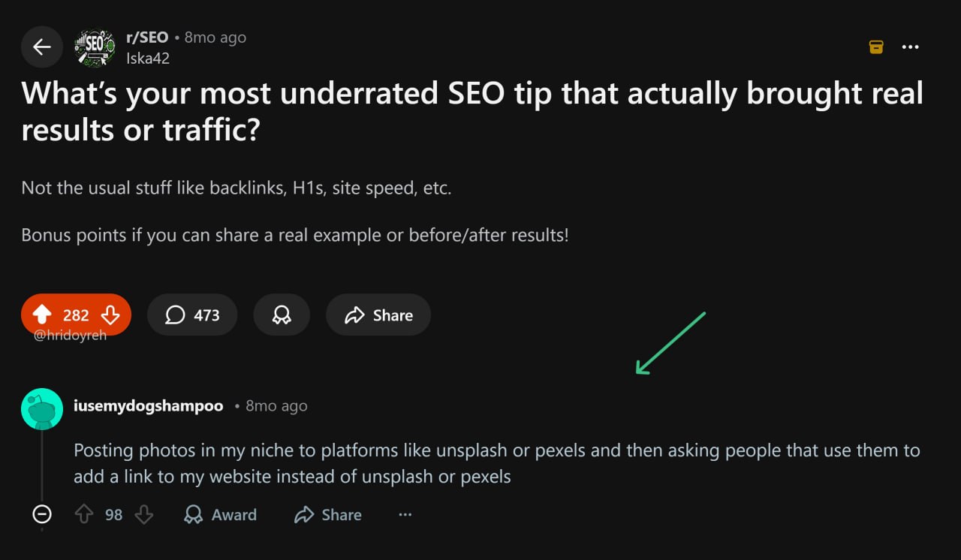
Task: Downvote iusemydogshampoo's comment
Action: (x=144, y=515)
